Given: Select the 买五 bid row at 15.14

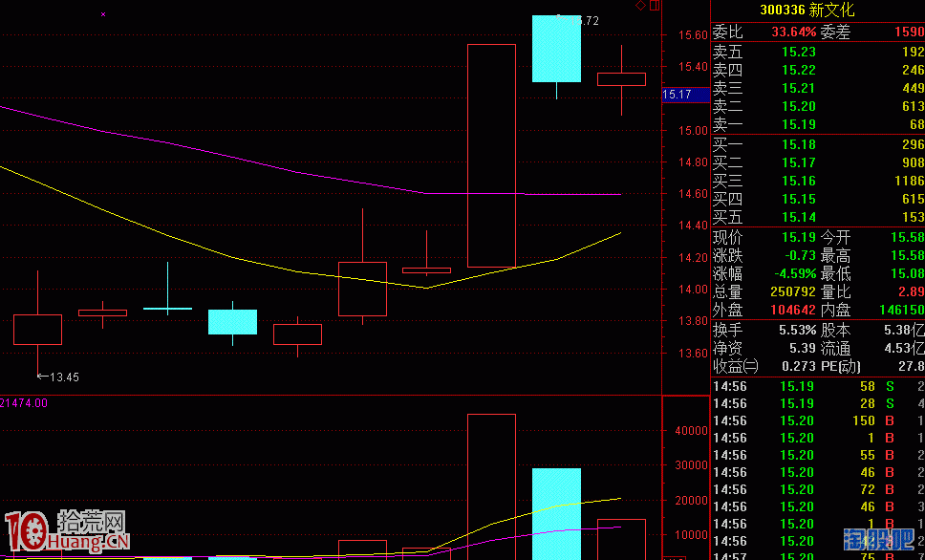Looking at the screenshot, I should click(x=817, y=217).
